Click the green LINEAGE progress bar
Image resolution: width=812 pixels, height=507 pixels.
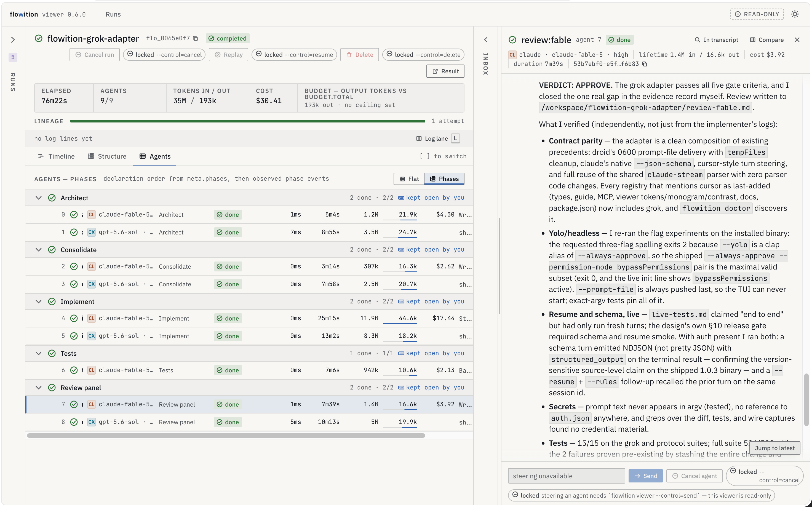pos(247,121)
